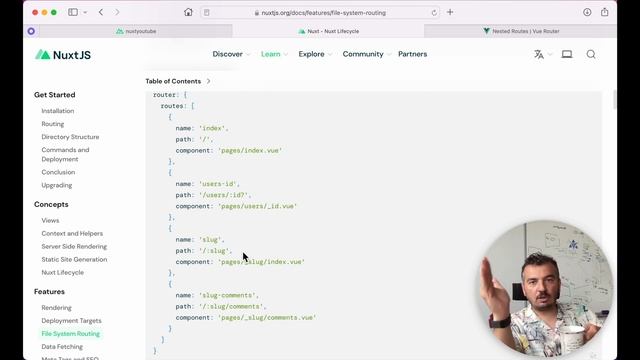
Task: Click the 'pages/index.vue' component text
Action: [250, 151]
